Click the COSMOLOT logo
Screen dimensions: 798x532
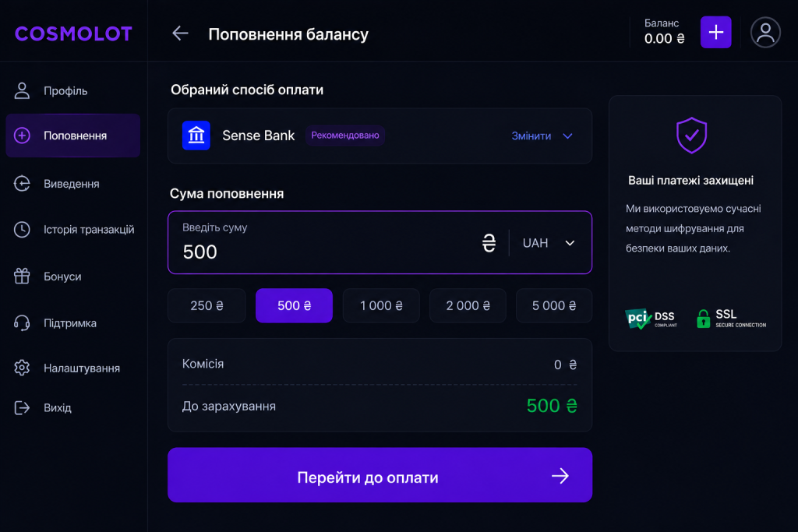74,33
